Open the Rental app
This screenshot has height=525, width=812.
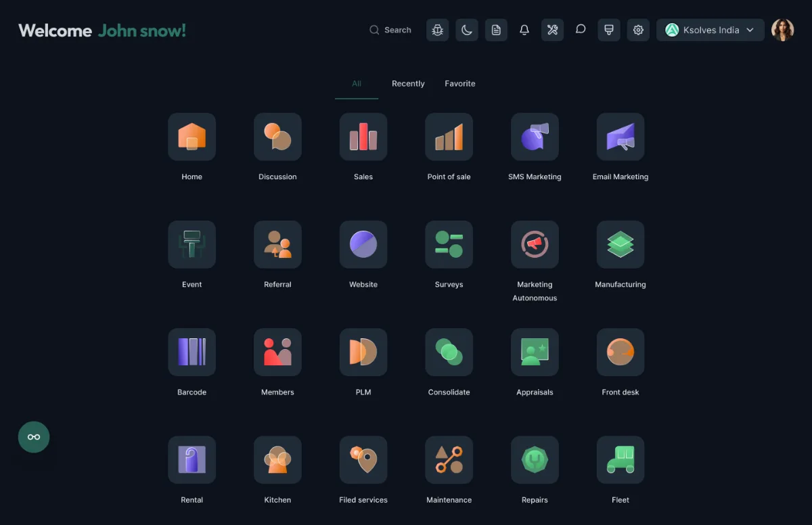(x=191, y=459)
